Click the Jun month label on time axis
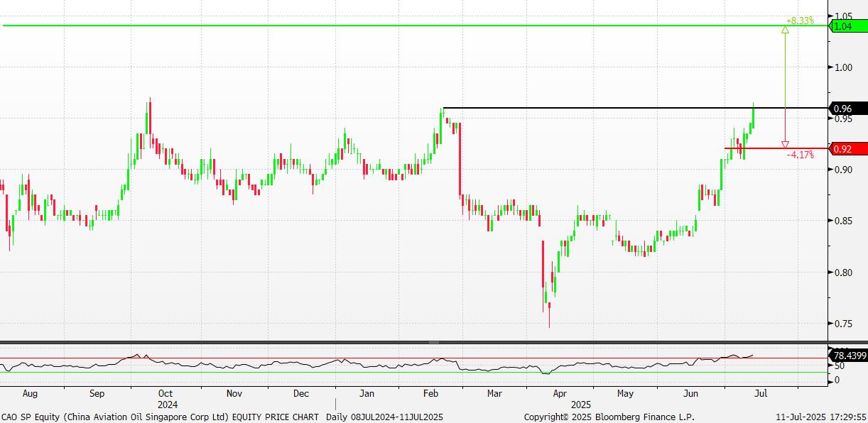 (x=692, y=392)
